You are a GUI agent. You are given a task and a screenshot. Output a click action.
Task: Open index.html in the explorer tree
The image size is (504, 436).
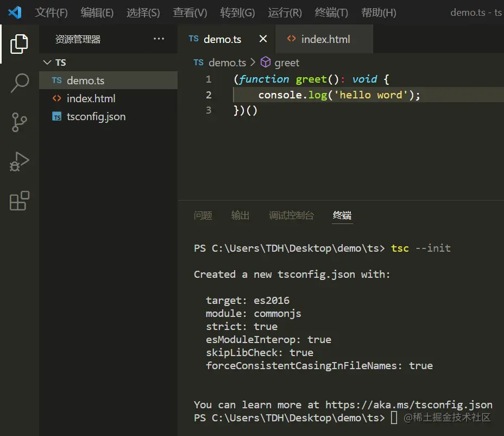tap(108, 98)
